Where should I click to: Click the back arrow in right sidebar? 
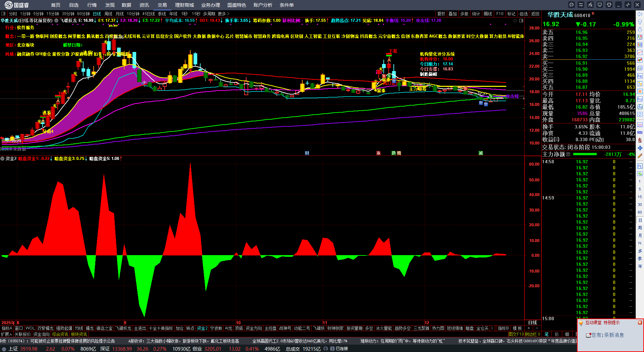640,14
